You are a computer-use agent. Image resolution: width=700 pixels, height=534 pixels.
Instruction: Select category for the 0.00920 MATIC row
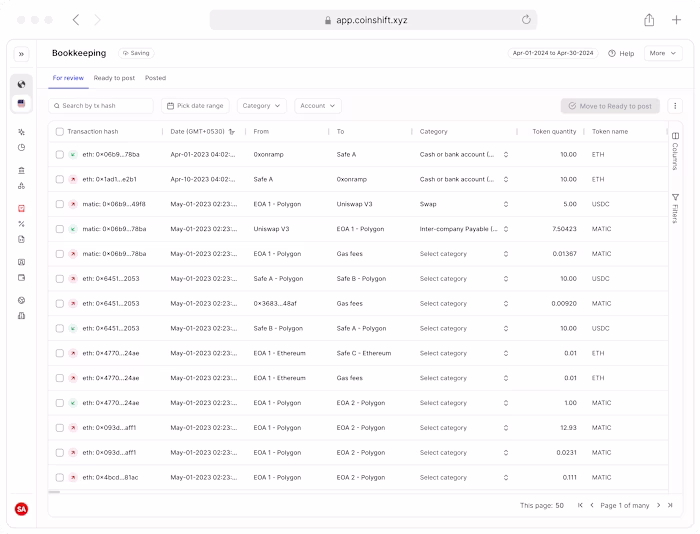pos(464,304)
